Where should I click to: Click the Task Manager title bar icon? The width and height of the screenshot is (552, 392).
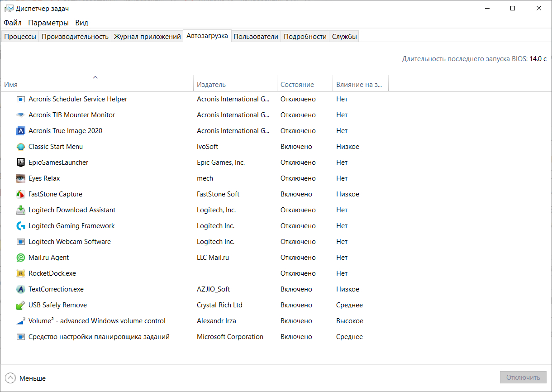point(9,9)
